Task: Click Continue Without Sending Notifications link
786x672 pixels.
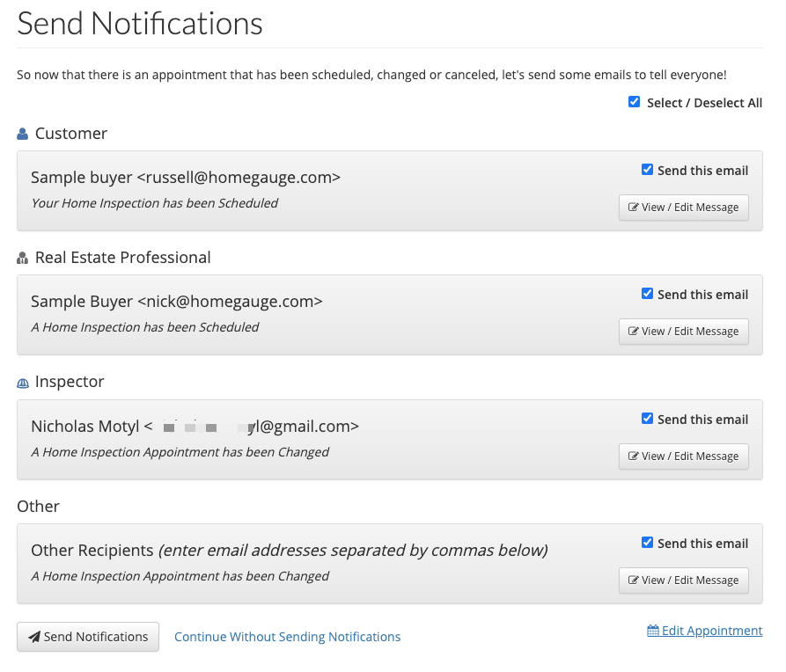Action: click(x=287, y=637)
